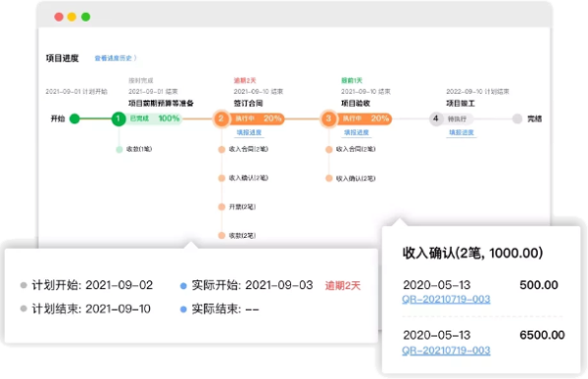Click 2021-09-01 计划开始 date text
Viewport: 588px width, 379px height.
click(76, 92)
